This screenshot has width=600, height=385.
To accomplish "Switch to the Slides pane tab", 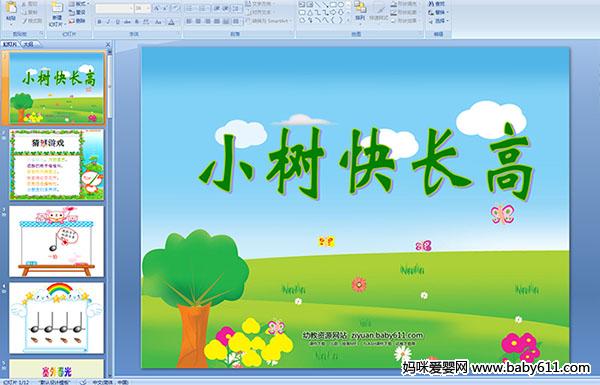I will tap(10, 44).
